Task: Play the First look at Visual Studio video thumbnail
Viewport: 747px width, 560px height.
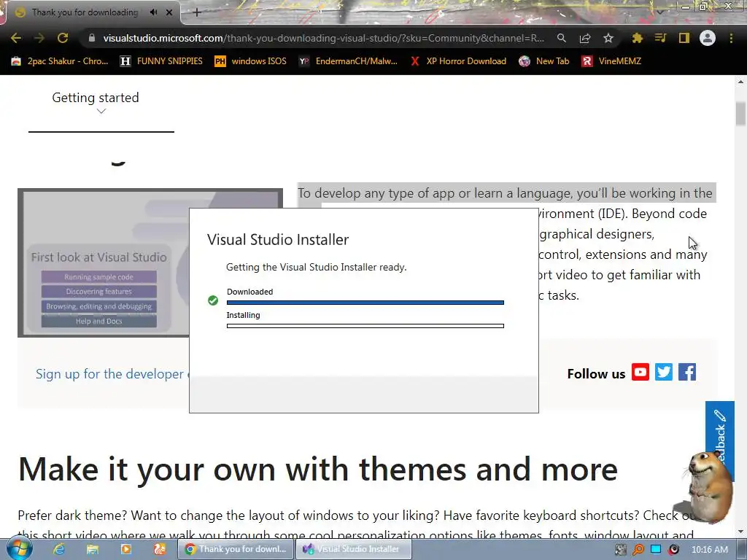Action: click(104, 262)
